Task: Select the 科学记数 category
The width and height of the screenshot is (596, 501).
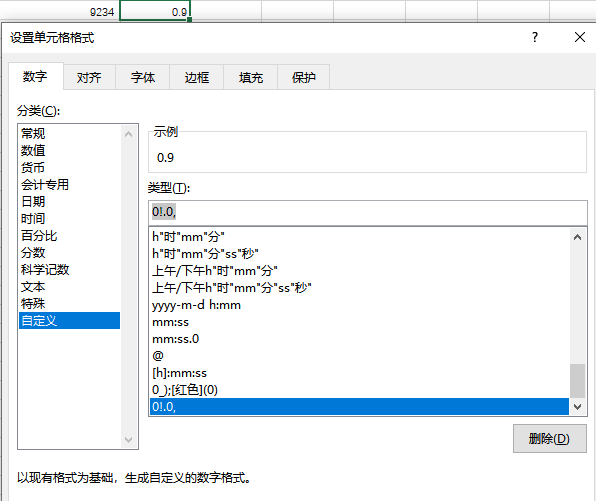Action: 70,270
